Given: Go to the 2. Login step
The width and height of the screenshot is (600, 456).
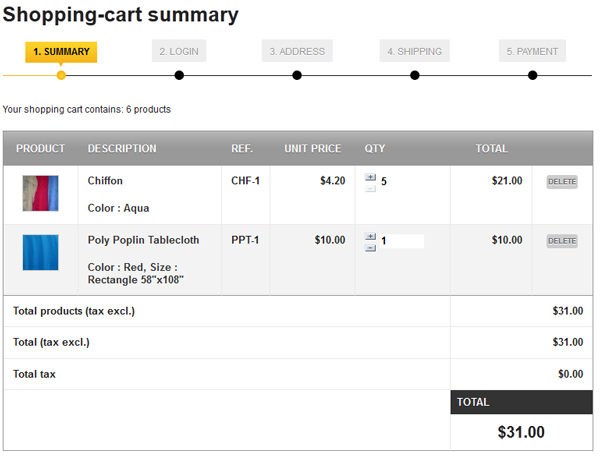Looking at the screenshot, I should point(179,51).
